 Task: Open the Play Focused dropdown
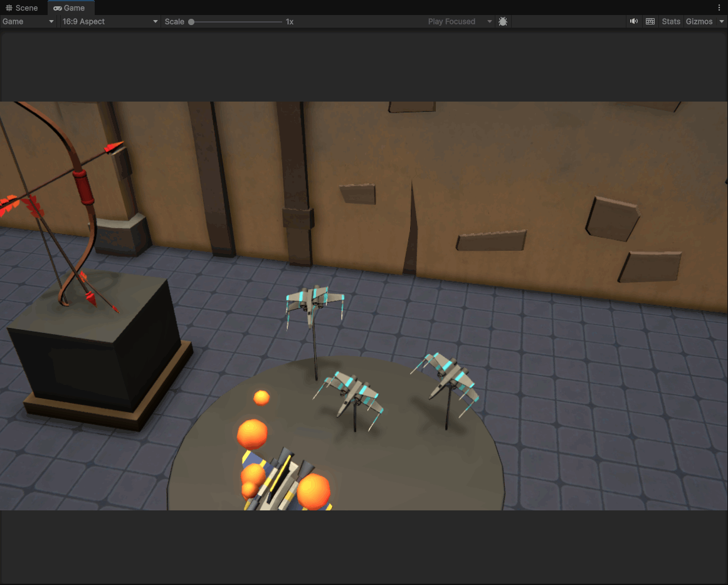[x=460, y=21]
